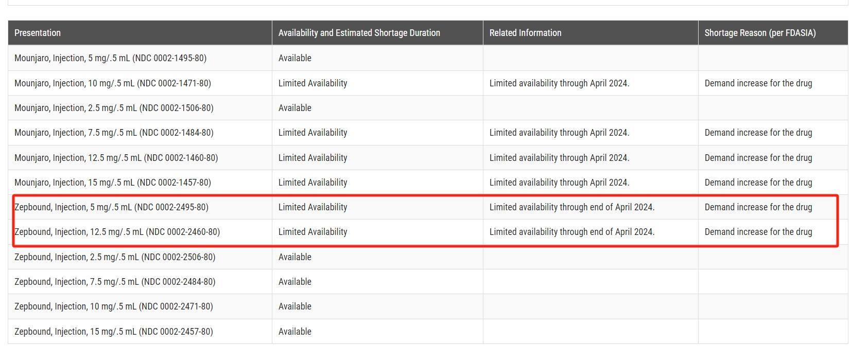Click the Related Information column header
868x364 pixels.
pos(525,33)
